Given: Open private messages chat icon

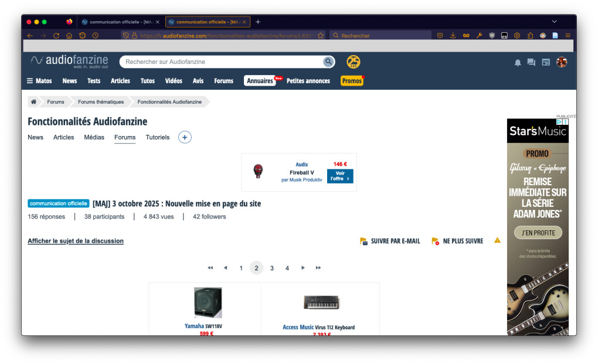Looking at the screenshot, I should tap(531, 62).
